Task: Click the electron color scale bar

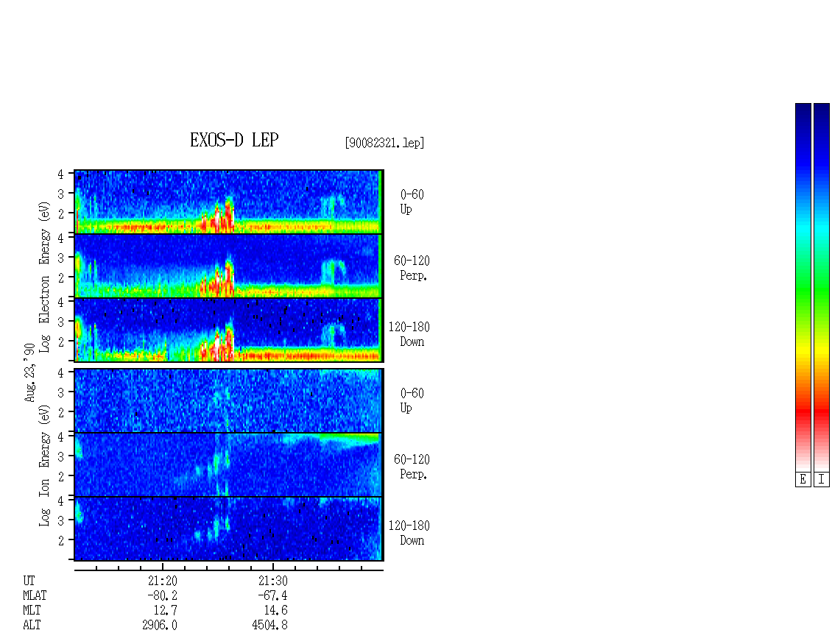Action: [803, 286]
